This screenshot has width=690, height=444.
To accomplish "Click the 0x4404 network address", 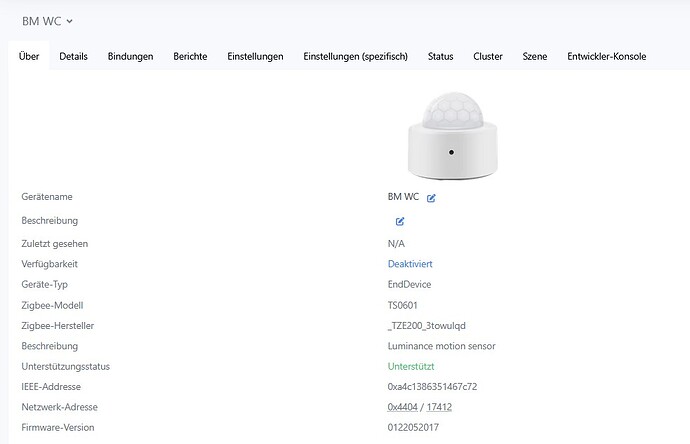I will [x=402, y=407].
